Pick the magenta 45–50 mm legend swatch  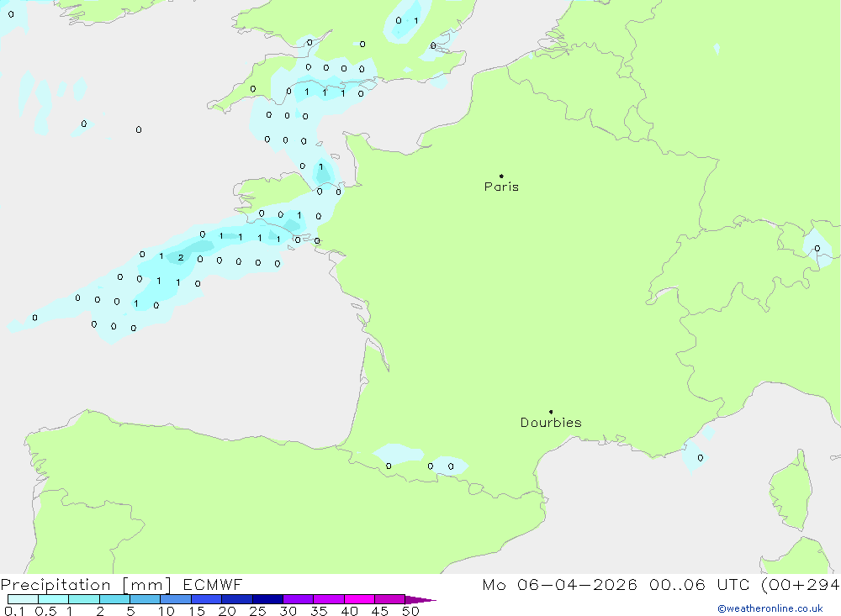(x=389, y=599)
